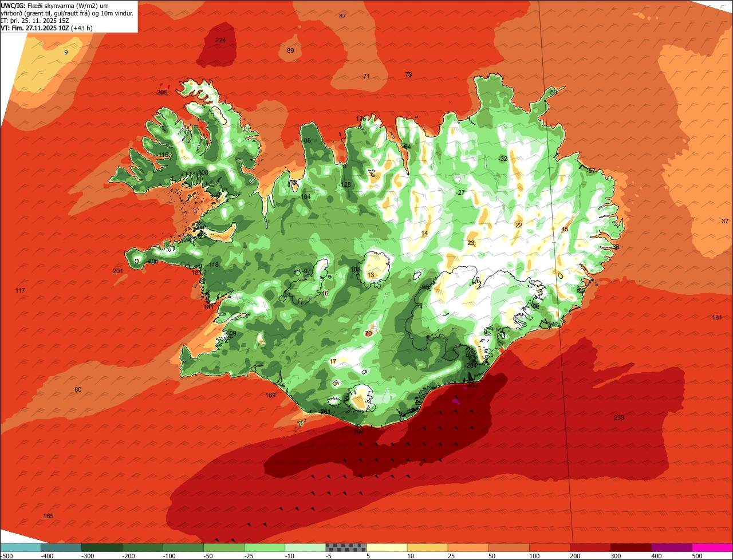The width and height of the screenshot is (733, 560).
Task: Click the map value 169
Action: coord(270,395)
